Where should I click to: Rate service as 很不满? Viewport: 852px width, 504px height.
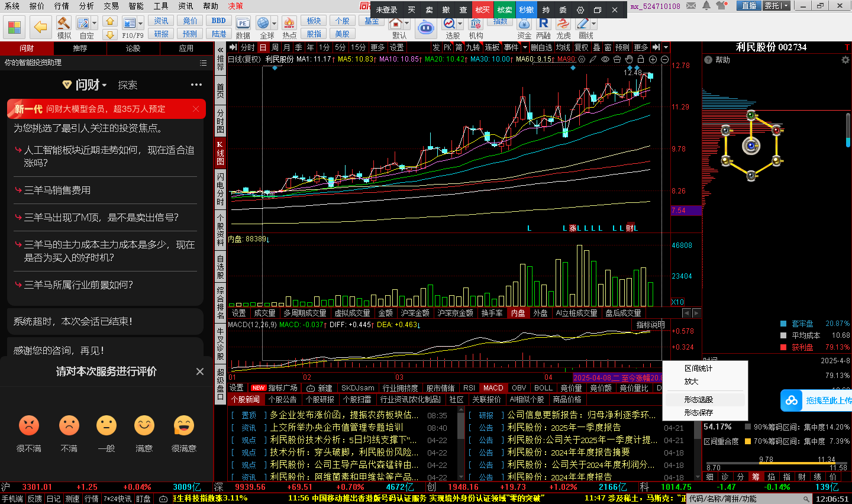point(29,434)
